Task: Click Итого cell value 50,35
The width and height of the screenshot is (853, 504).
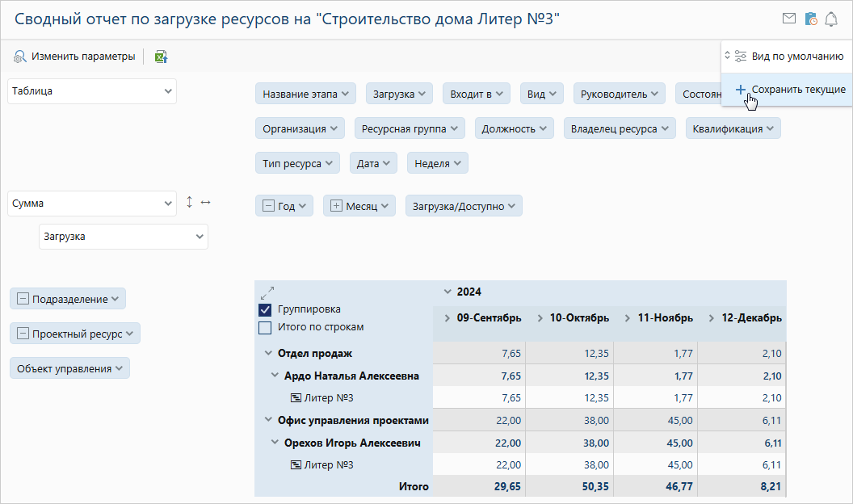Action: (x=595, y=486)
